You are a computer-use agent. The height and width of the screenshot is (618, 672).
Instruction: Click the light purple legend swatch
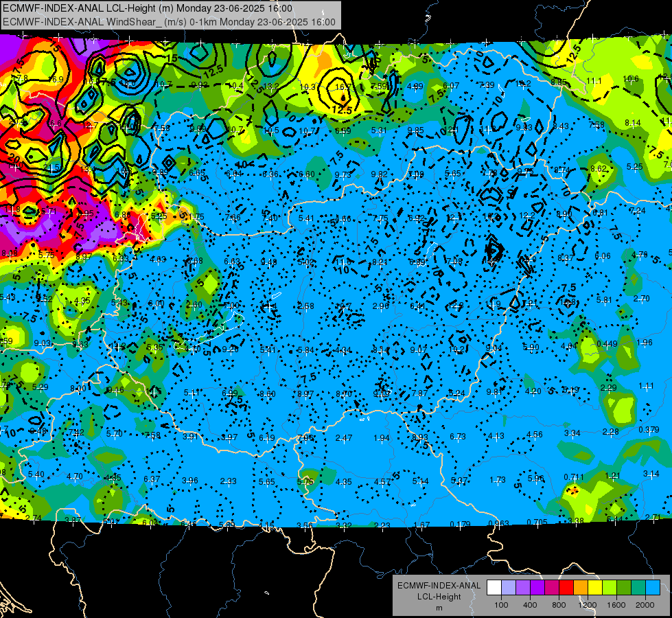click(523, 588)
